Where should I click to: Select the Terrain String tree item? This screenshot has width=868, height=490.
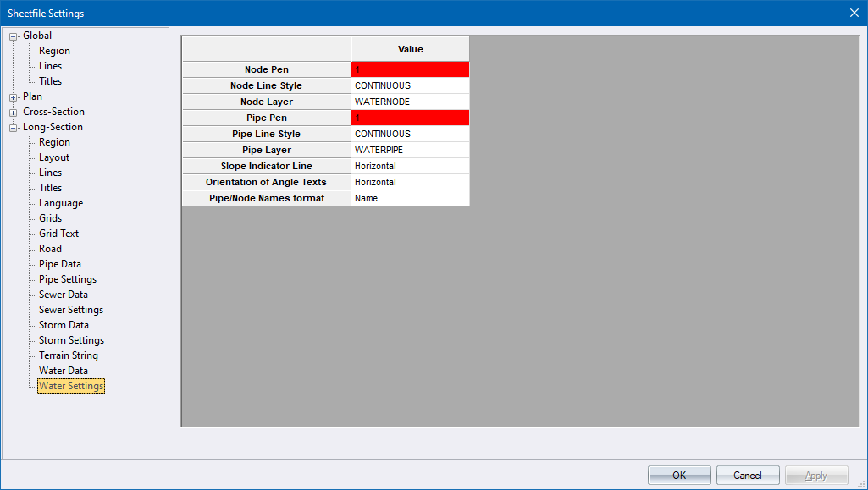(x=68, y=355)
